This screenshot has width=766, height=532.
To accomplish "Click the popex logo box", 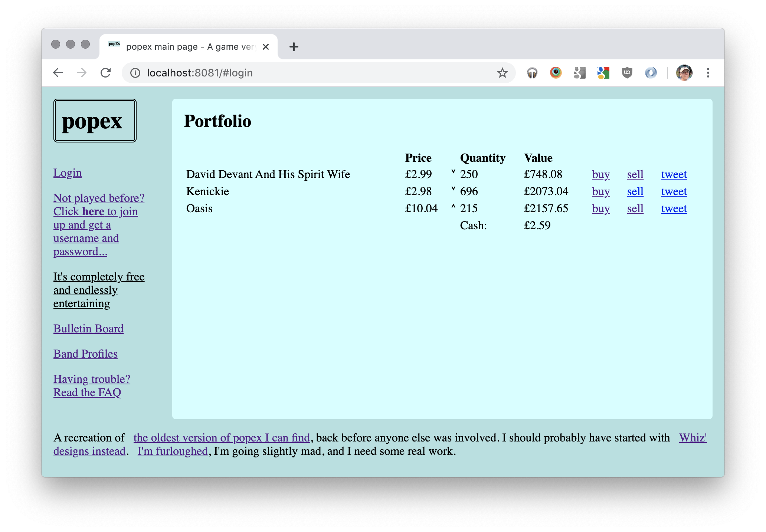I will click(95, 121).
